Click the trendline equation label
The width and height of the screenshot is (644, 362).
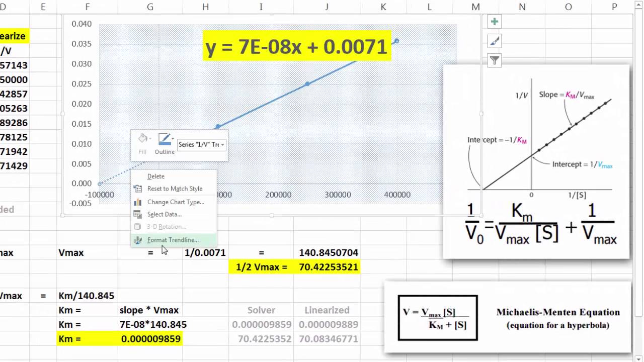(x=296, y=47)
